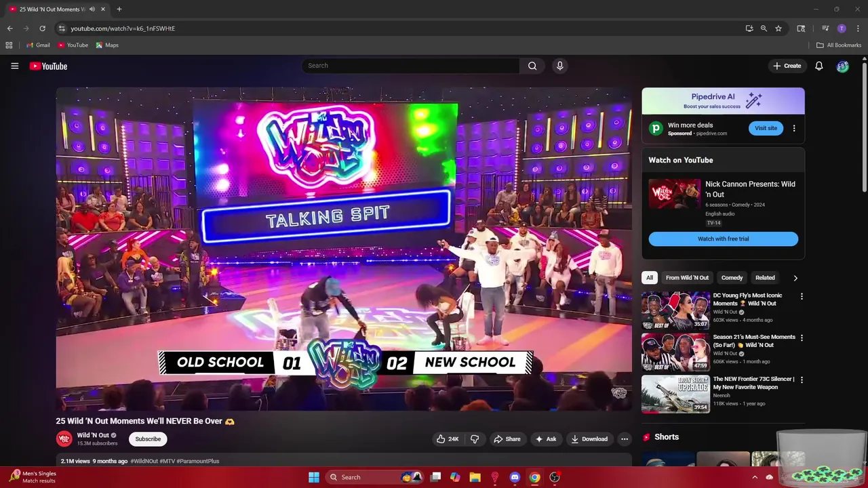Image resolution: width=868 pixels, height=488 pixels.
Task: Select the All filter chip
Action: pos(649,278)
